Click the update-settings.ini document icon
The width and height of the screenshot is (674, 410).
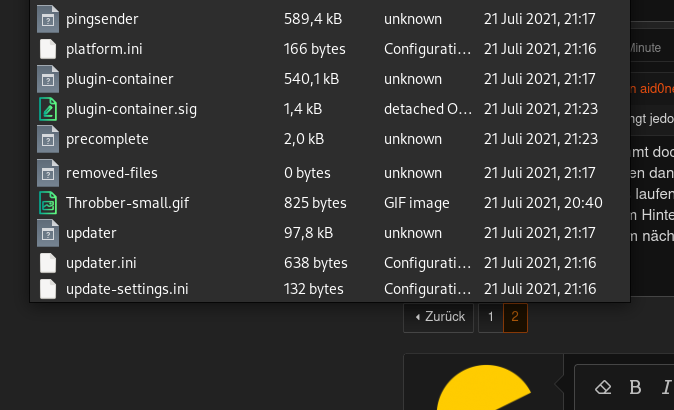48,289
